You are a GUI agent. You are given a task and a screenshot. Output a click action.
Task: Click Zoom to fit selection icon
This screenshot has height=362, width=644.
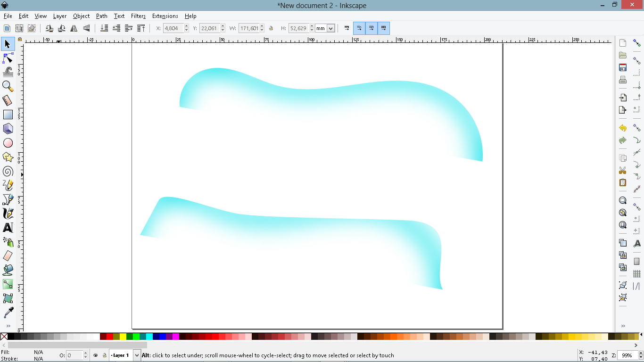pos(623,200)
